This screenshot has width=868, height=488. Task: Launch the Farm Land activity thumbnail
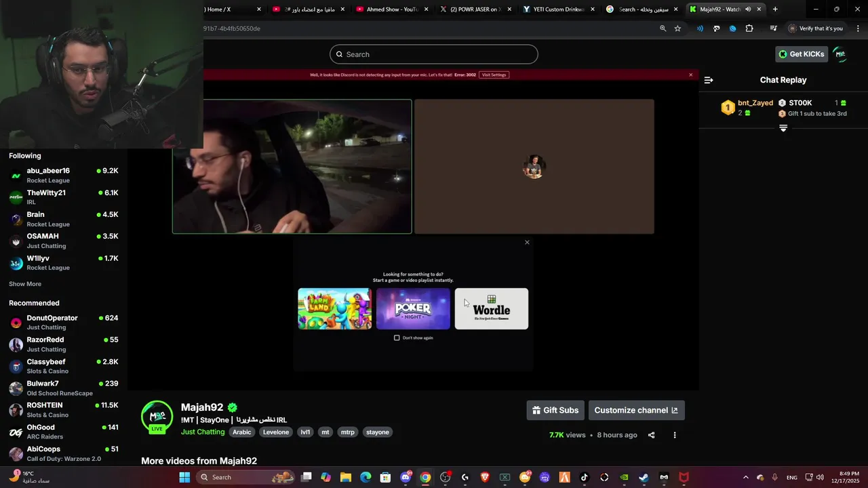(x=334, y=309)
